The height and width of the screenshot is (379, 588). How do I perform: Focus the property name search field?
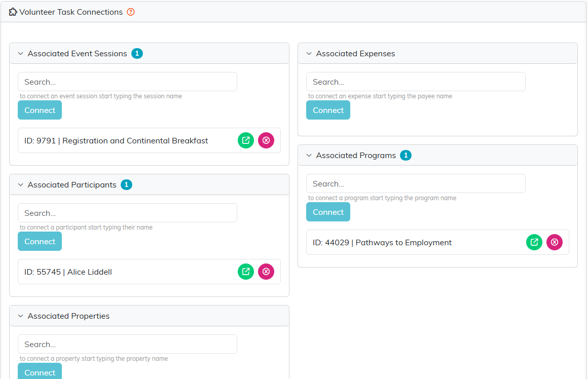click(128, 344)
